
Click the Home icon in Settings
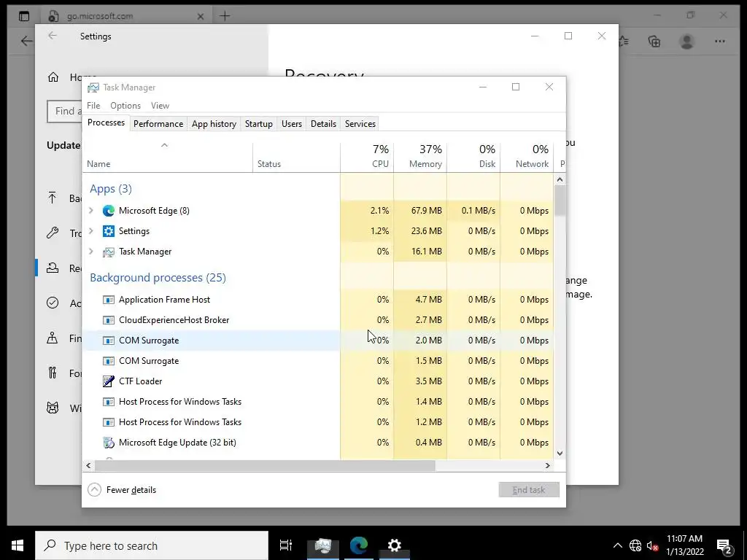pos(53,77)
